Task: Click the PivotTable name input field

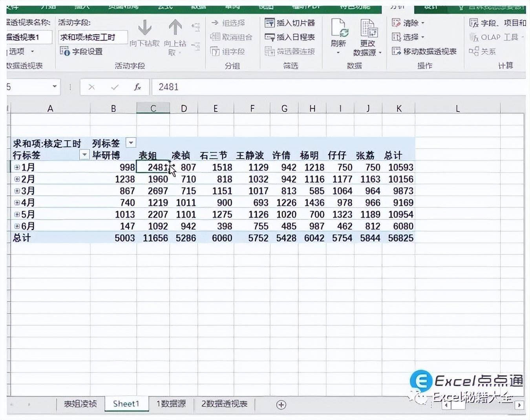Action: click(x=29, y=37)
